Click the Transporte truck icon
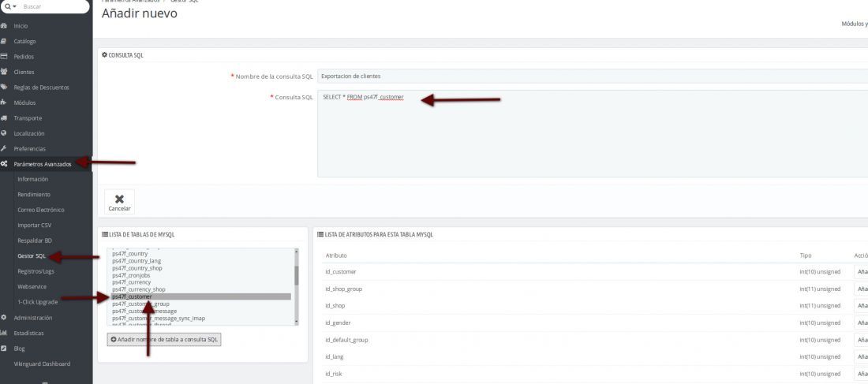This screenshot has width=868, height=384. click(4, 117)
